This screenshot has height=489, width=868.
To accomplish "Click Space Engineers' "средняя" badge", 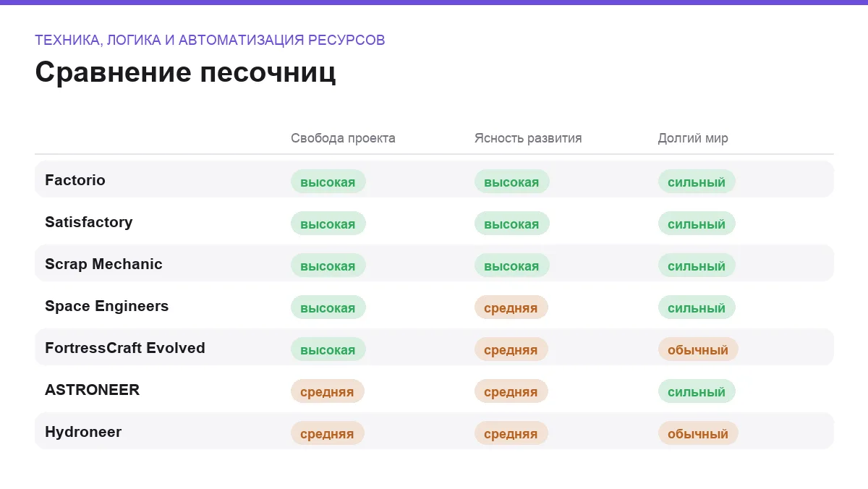I will pos(511,307).
